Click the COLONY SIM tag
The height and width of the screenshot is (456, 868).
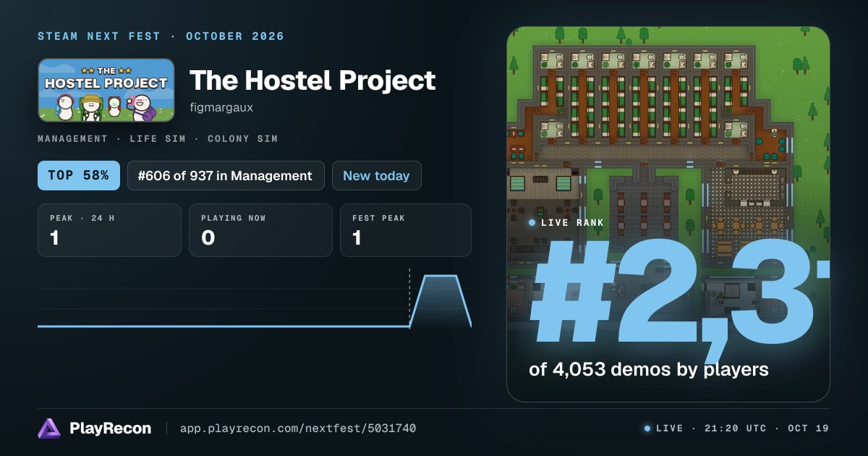click(242, 138)
